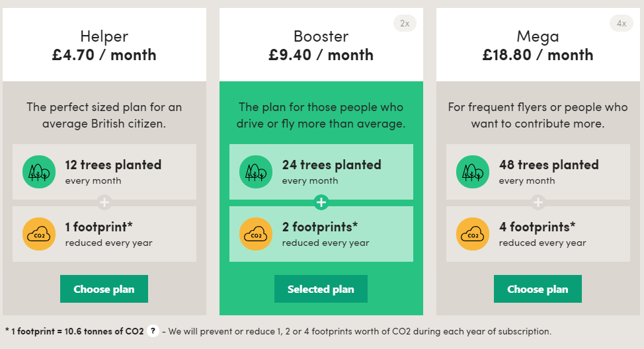This screenshot has height=349, width=644.
Task: Click the green plus icon in Booster plan
Action: [321, 202]
